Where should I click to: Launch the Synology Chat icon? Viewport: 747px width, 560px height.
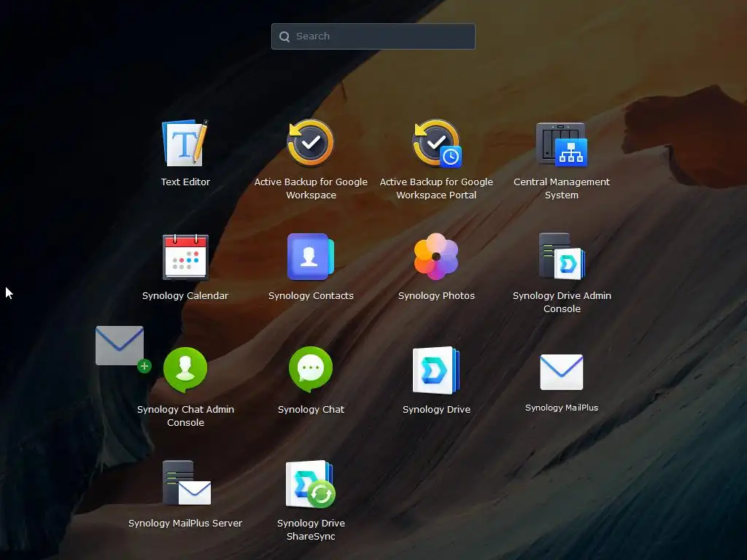coord(311,370)
